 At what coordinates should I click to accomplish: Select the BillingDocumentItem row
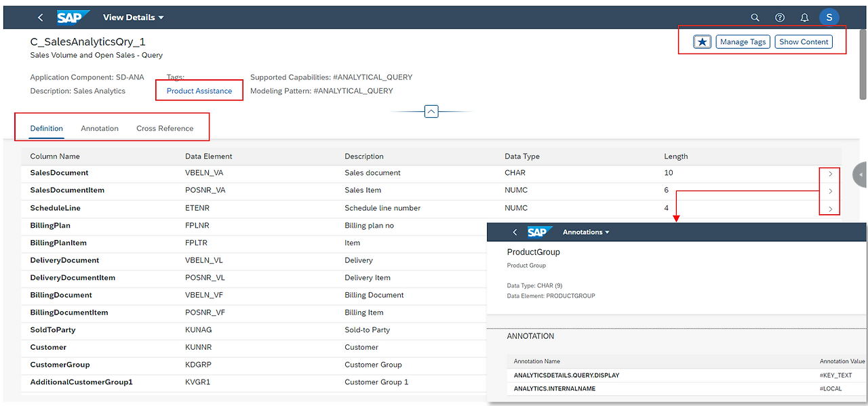254,312
